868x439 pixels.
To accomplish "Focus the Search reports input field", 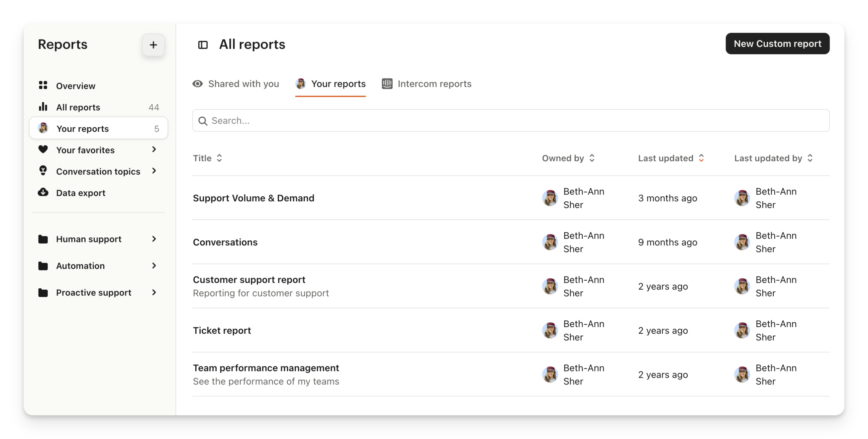I will 510,121.
